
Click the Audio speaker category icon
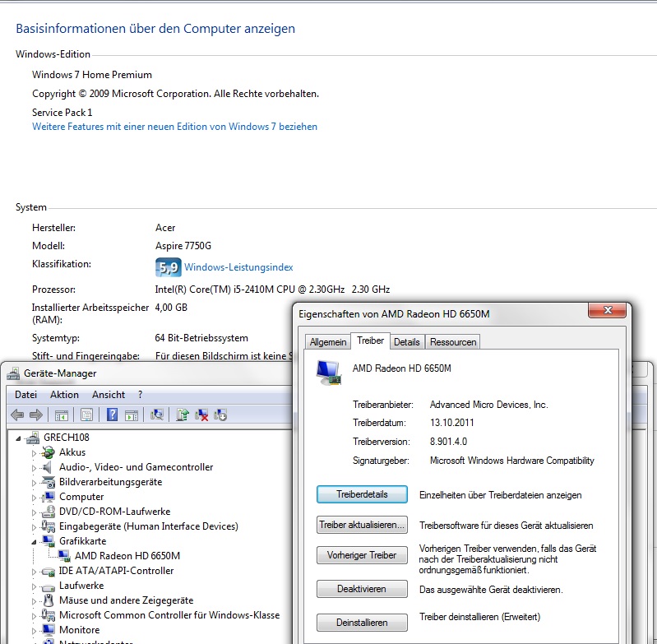pos(48,467)
